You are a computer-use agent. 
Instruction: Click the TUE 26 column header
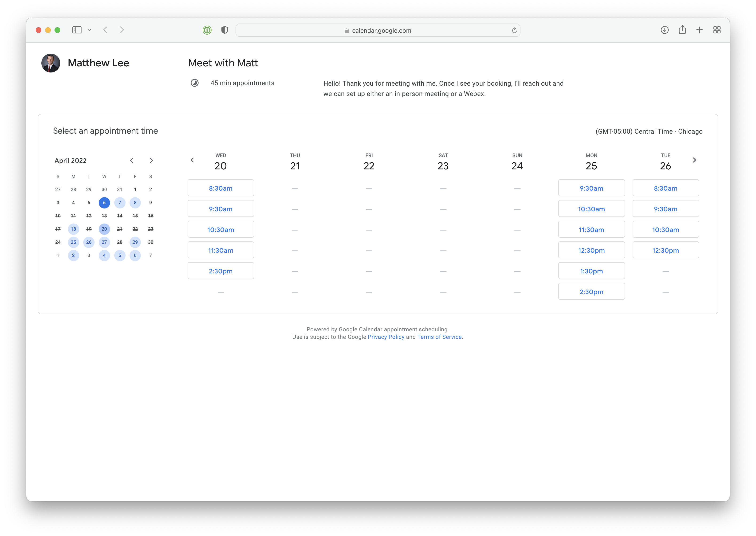tap(666, 162)
